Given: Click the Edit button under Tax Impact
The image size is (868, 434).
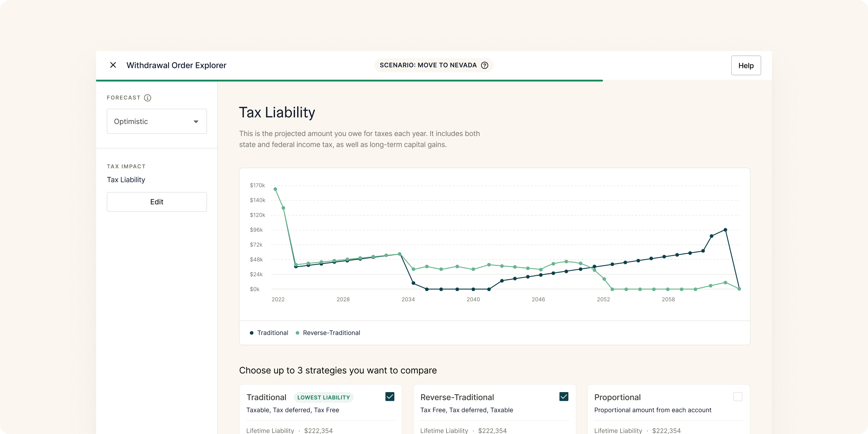Looking at the screenshot, I should click(157, 202).
